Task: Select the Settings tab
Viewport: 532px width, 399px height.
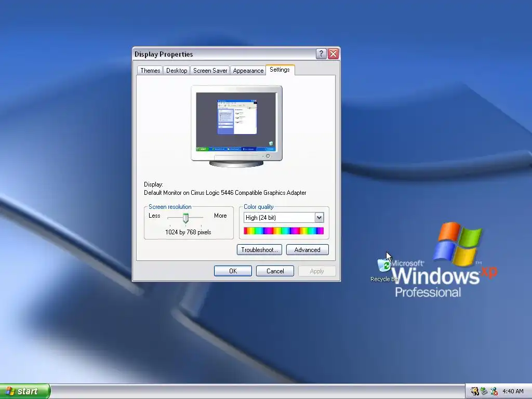Action: (x=280, y=70)
